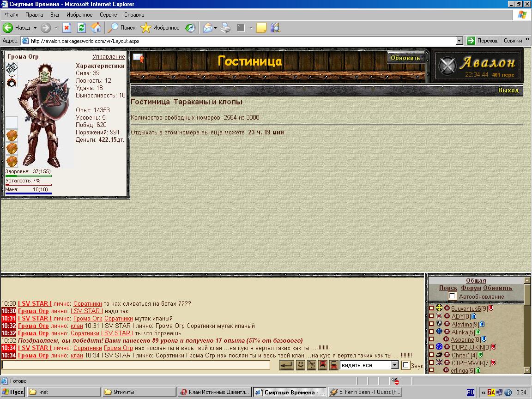Click the Общая chat room link

(x=476, y=281)
